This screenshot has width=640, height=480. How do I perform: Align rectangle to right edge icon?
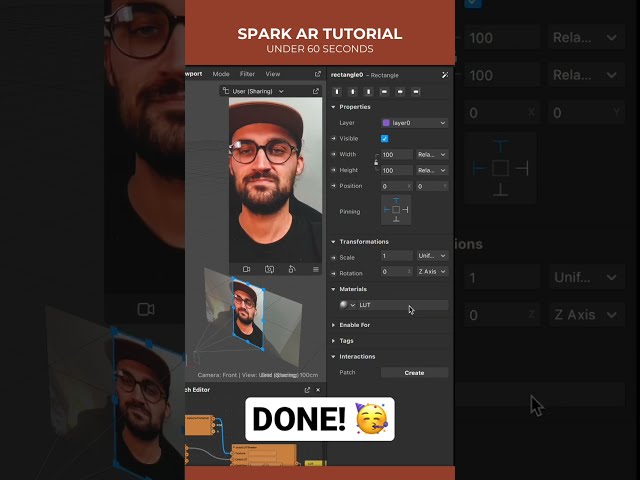coord(368,91)
